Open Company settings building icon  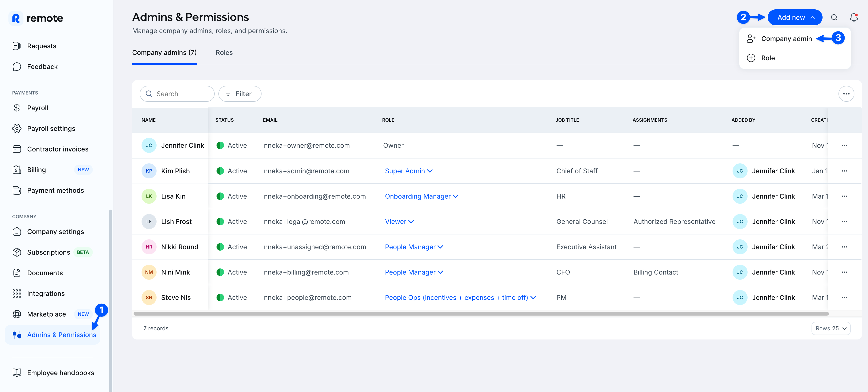pyautogui.click(x=17, y=232)
